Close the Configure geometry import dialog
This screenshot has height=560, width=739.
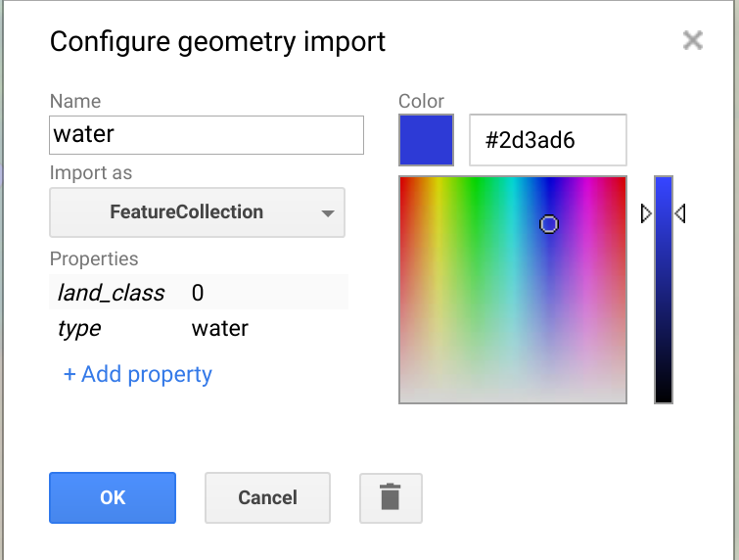693,40
